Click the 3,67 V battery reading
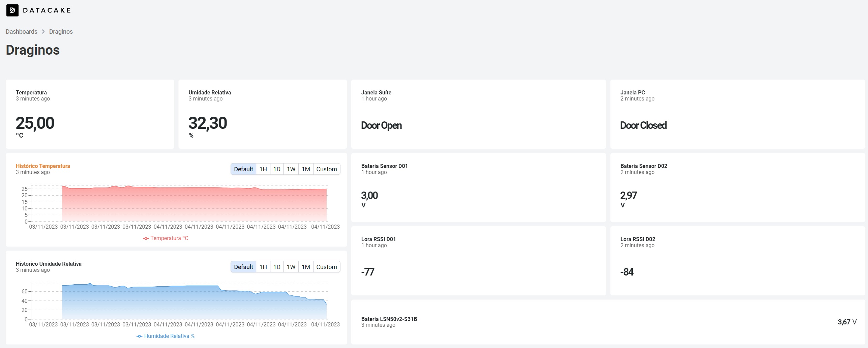Image resolution: width=868 pixels, height=348 pixels. coord(847,322)
